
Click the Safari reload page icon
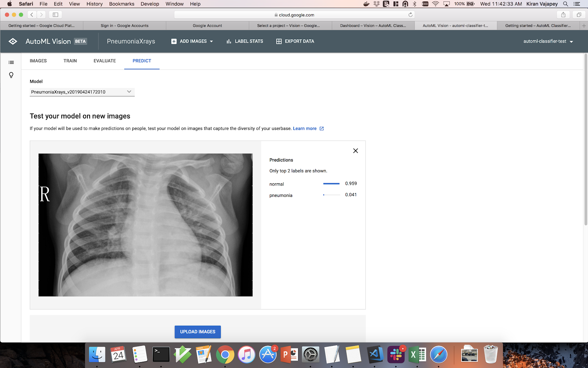(410, 15)
